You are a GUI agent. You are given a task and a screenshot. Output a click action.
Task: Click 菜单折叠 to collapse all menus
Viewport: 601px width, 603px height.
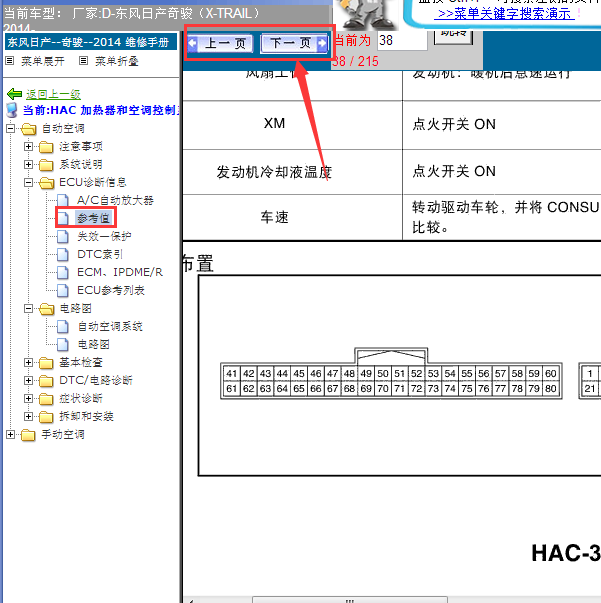click(x=117, y=61)
